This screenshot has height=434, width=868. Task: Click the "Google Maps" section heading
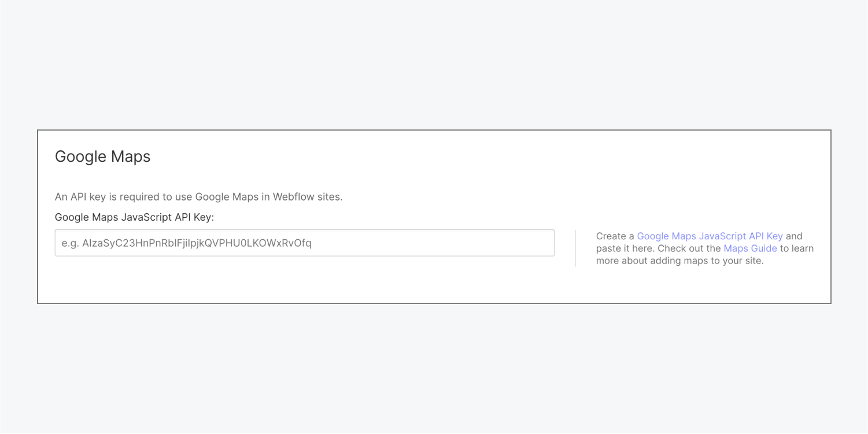pyautogui.click(x=103, y=157)
